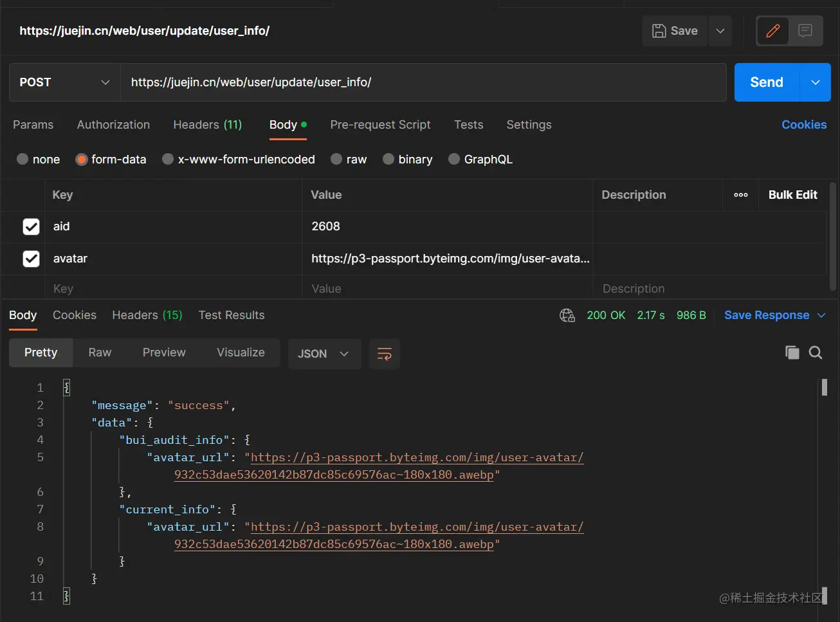Copy response with the copy icon

coord(792,352)
